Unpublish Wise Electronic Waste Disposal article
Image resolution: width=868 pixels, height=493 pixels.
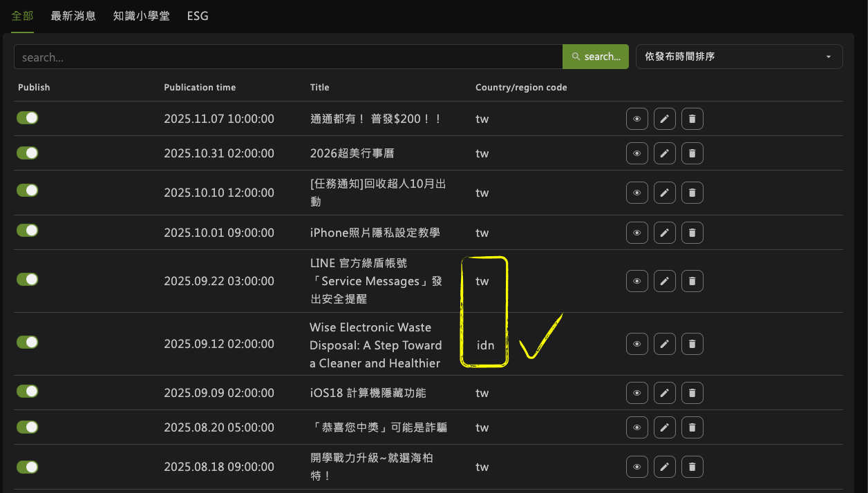pyautogui.click(x=28, y=342)
